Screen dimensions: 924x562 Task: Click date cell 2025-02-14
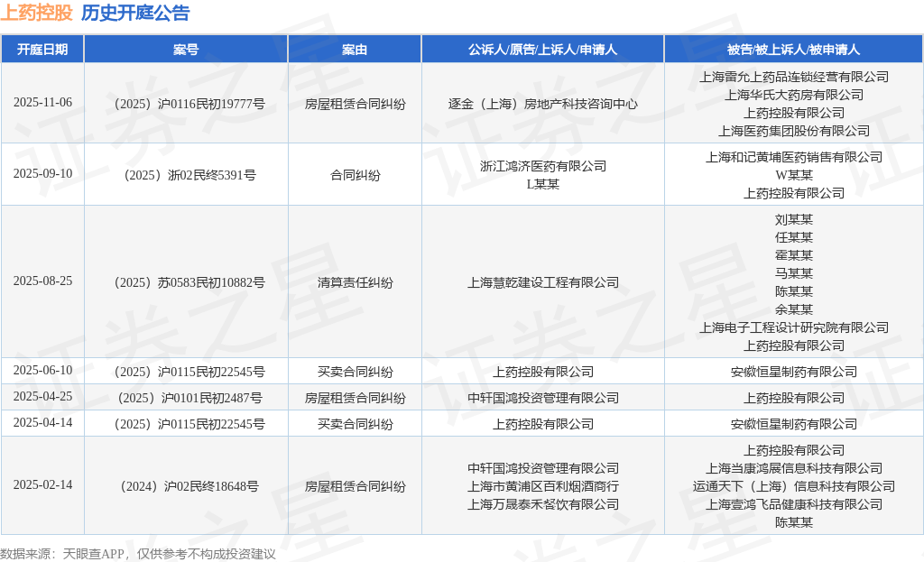click(42, 484)
